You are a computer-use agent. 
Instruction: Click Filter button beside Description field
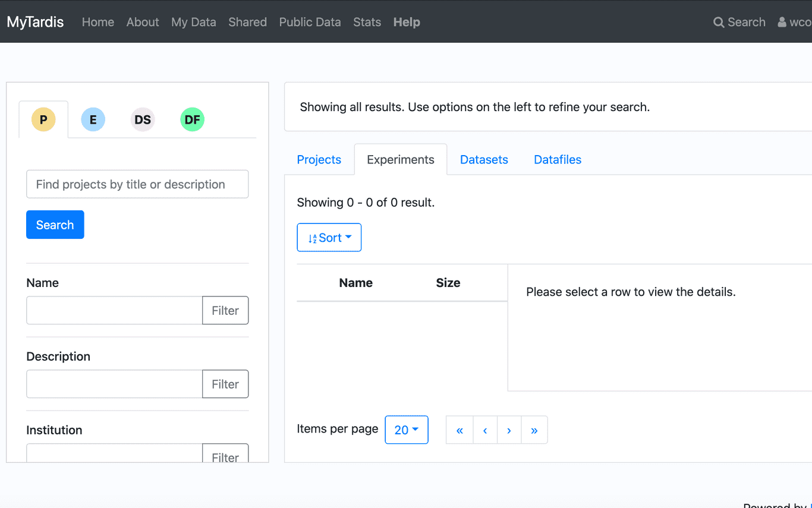pyautogui.click(x=225, y=384)
